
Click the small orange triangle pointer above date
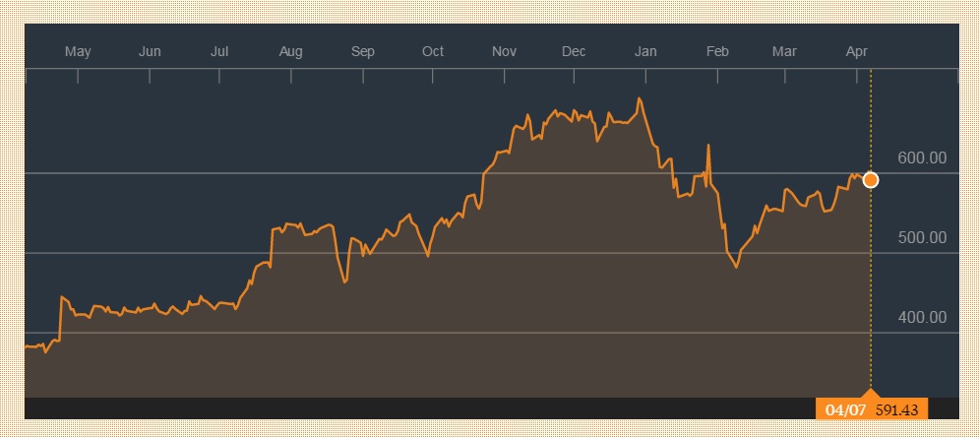[870, 395]
